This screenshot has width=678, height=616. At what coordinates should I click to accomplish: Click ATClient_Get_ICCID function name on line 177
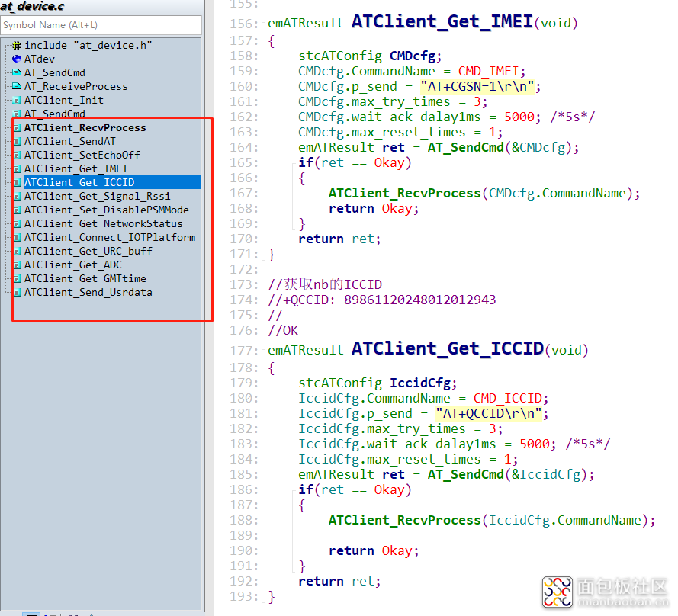pos(448,349)
